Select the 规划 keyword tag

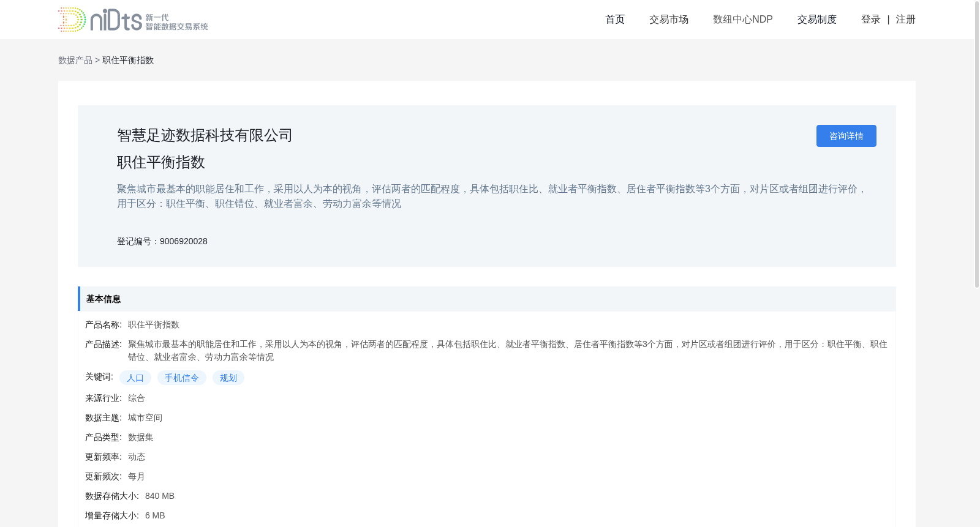[228, 378]
